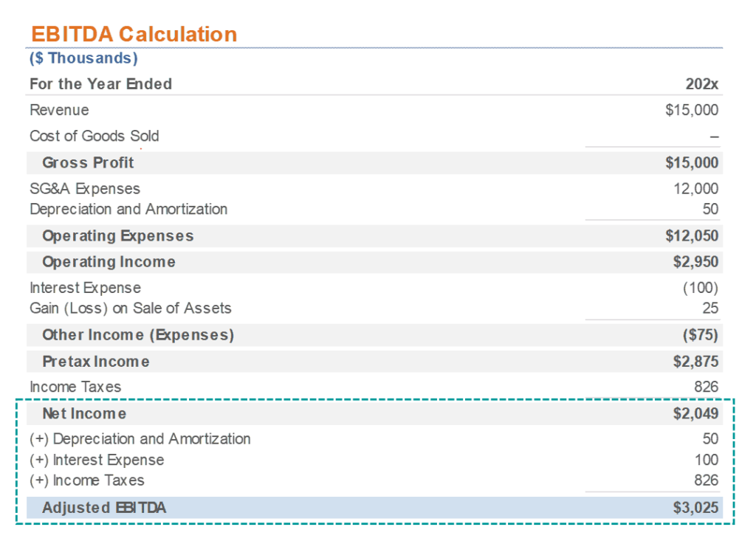Select the Cost of Goods Sold label

(94, 136)
